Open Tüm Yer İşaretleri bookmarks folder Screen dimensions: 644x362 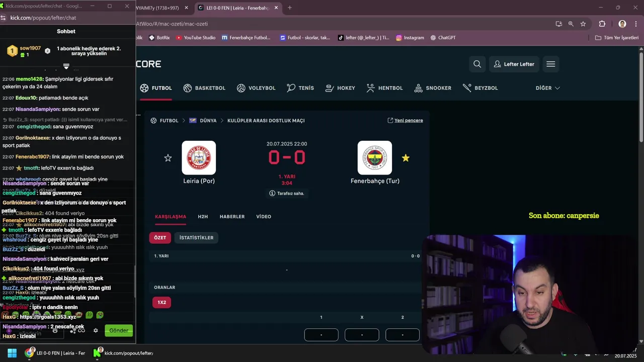click(x=617, y=38)
